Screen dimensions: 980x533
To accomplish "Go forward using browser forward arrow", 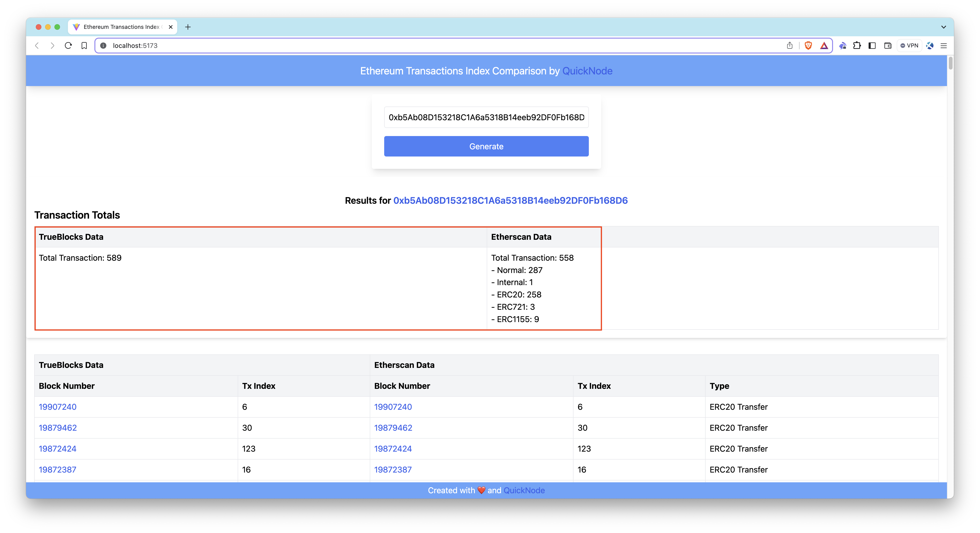I will (x=53, y=46).
